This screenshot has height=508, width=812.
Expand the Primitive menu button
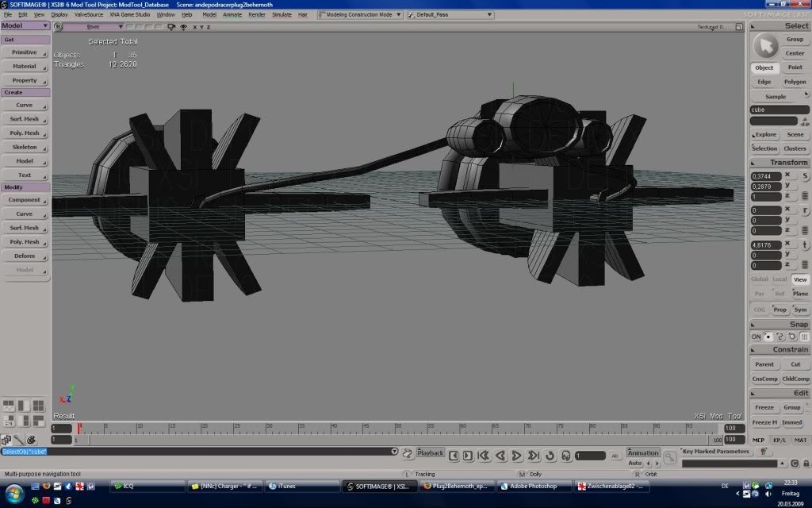25,52
